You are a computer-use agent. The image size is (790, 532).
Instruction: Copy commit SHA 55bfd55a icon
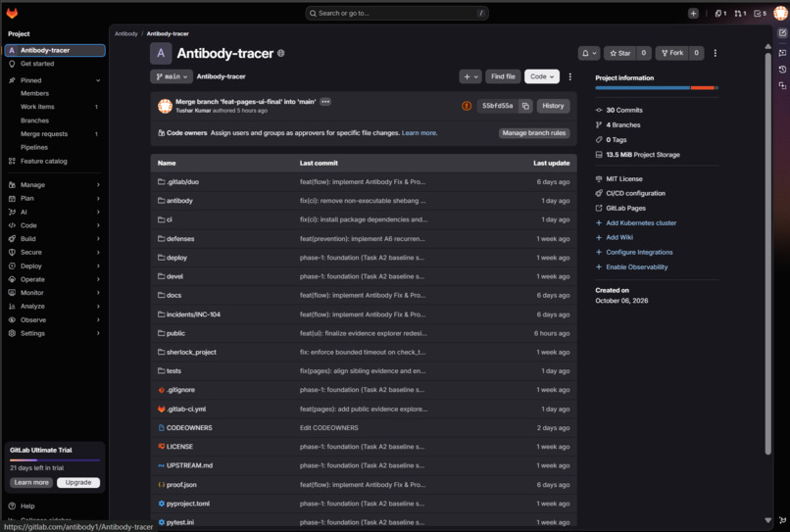click(x=525, y=106)
